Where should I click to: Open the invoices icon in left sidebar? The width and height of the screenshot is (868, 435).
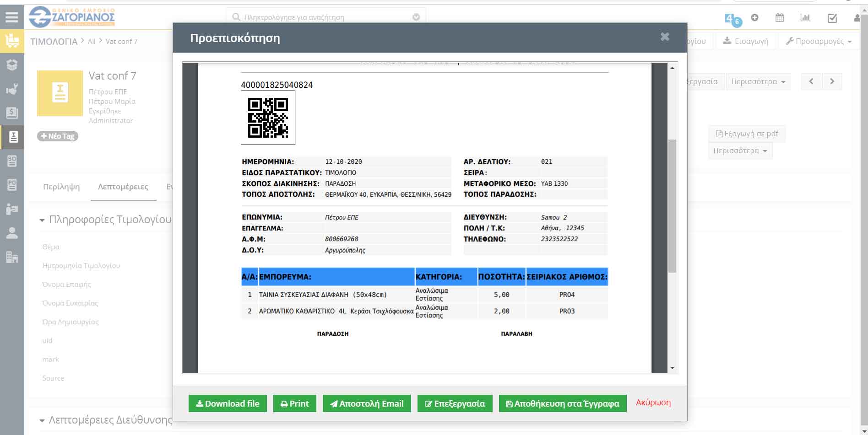pyautogui.click(x=12, y=137)
